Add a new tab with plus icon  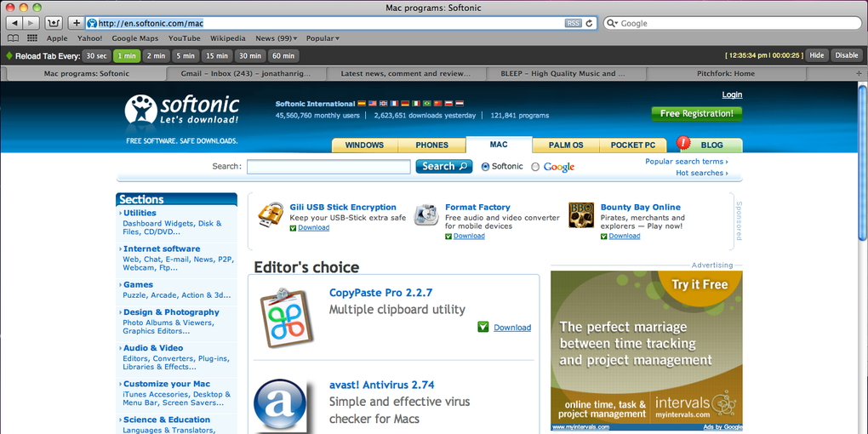(x=859, y=73)
